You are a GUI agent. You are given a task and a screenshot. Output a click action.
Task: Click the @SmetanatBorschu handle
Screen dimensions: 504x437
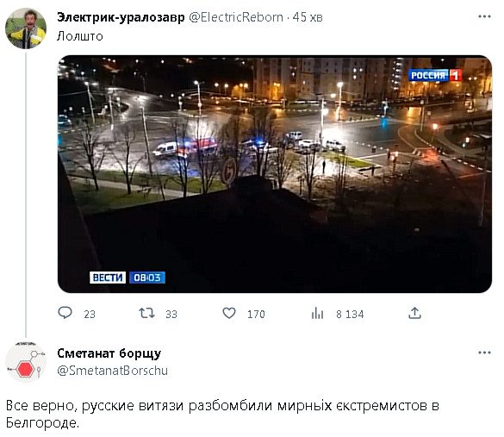113,371
